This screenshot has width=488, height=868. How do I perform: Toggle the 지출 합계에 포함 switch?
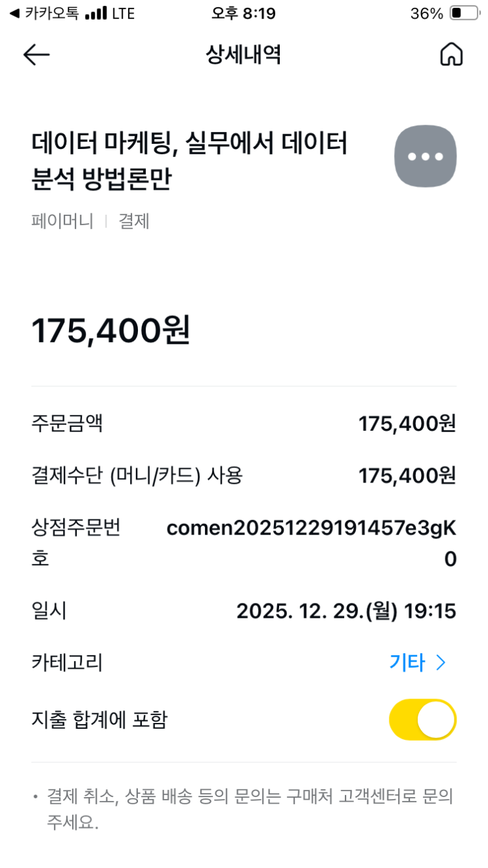(422, 720)
